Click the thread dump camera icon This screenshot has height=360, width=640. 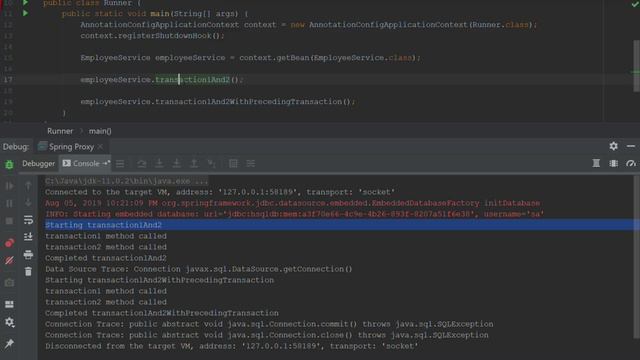[x=9, y=282]
